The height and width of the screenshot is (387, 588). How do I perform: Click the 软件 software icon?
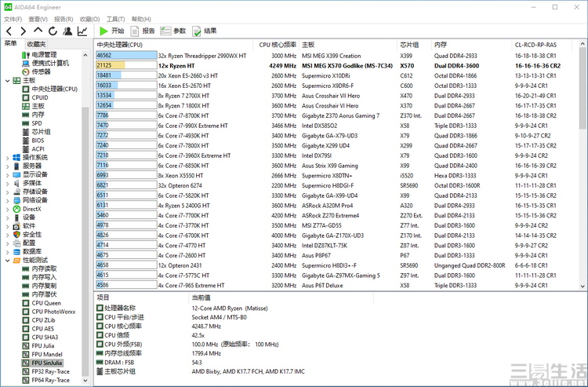16,226
